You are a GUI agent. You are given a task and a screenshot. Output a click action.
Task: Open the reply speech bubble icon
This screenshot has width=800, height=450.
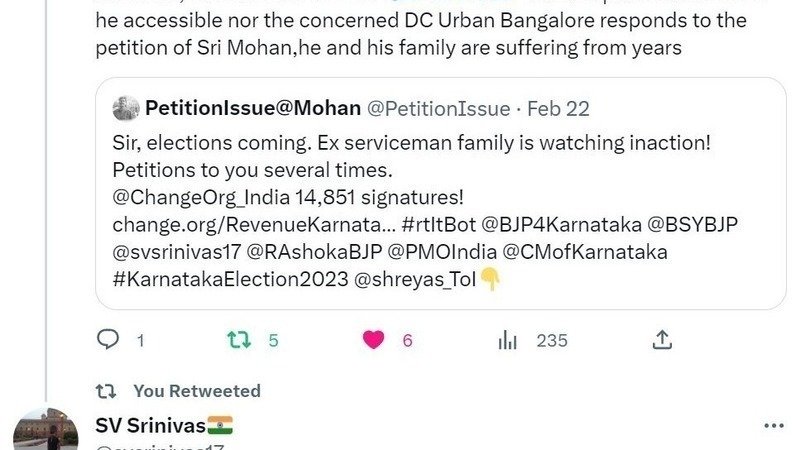108,339
